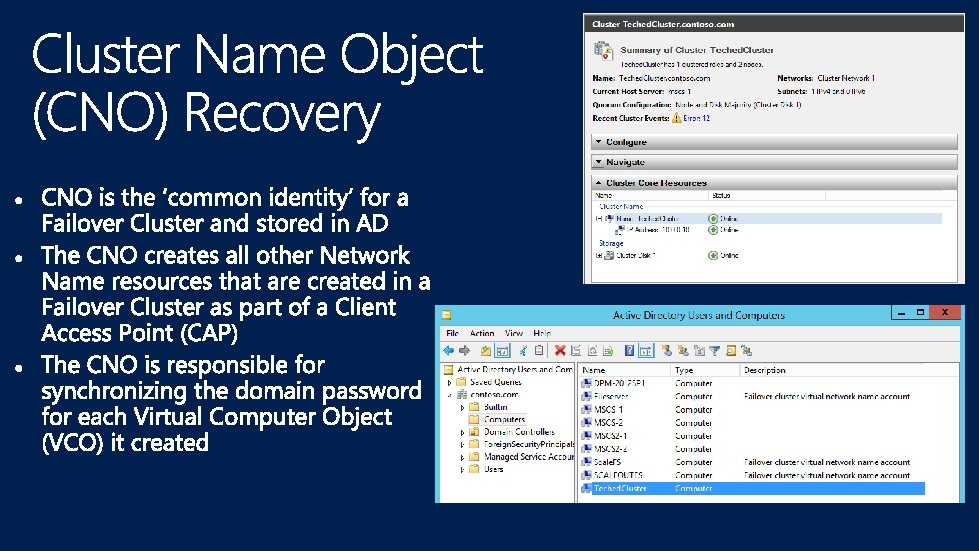979x551 pixels.
Task: Collapse the Cluster Core Resources section
Action: [x=598, y=183]
